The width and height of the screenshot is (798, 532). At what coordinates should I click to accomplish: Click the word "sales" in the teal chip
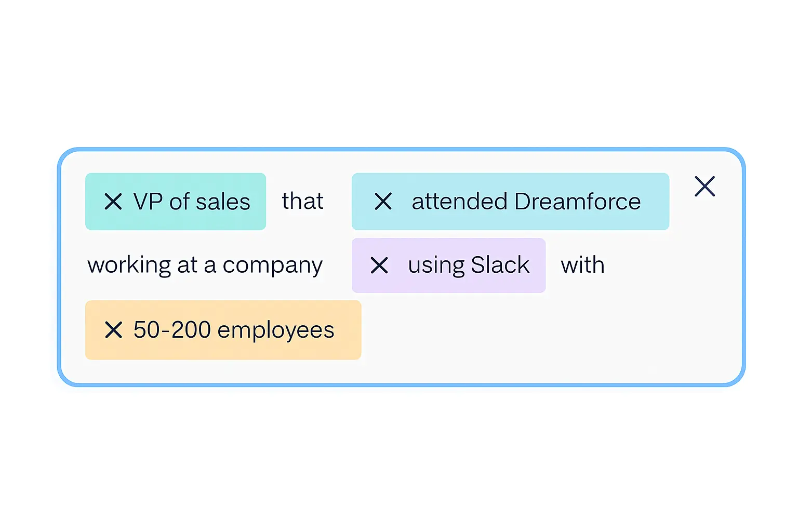[x=223, y=202]
